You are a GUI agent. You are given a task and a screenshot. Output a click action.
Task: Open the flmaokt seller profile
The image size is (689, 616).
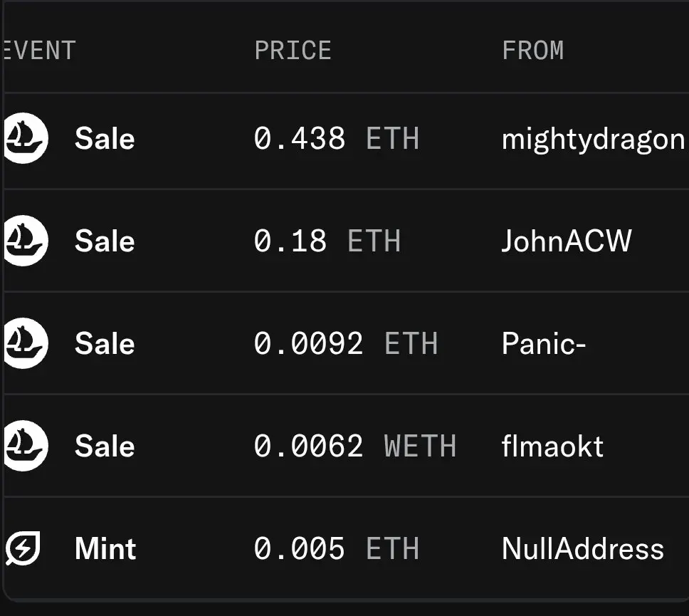[552, 446]
